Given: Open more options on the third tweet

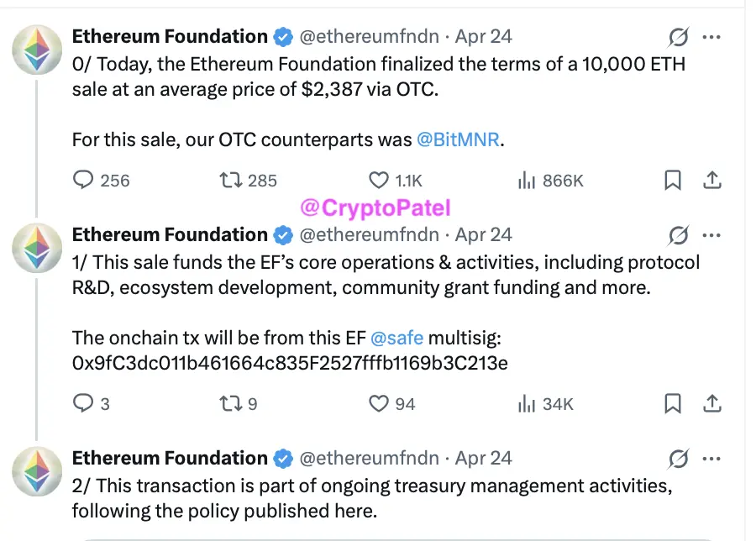Looking at the screenshot, I should tap(711, 459).
